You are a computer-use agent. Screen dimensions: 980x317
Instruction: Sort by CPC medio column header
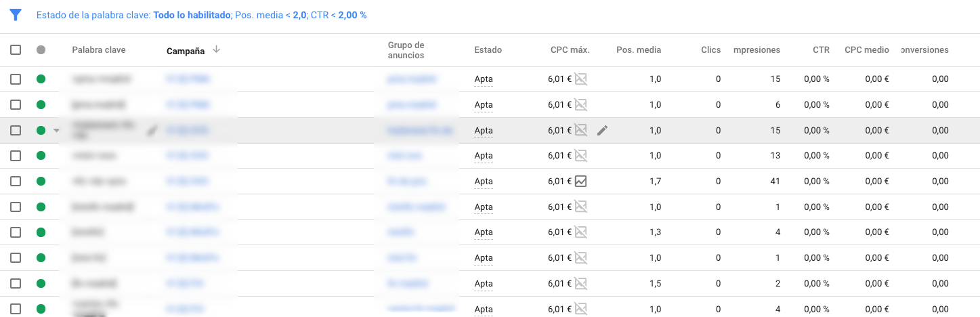click(x=867, y=49)
